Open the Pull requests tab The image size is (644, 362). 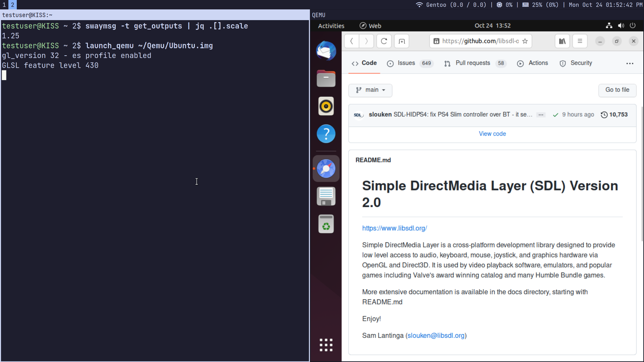pyautogui.click(x=472, y=63)
